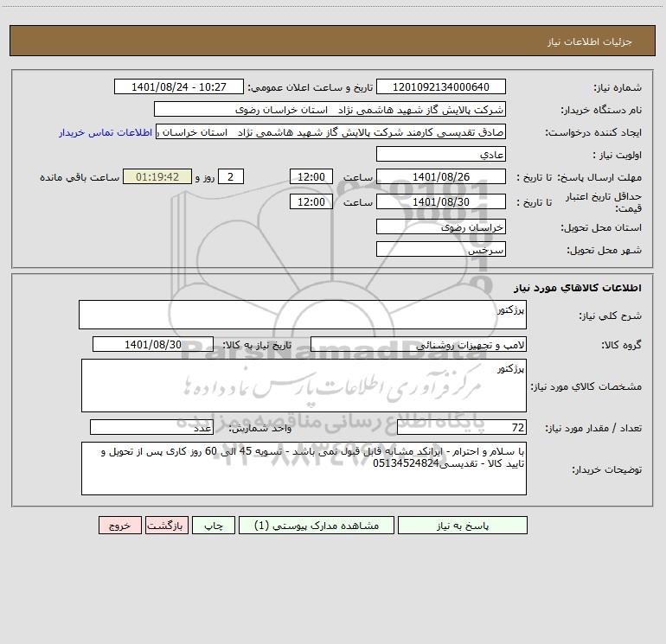Click the response deadline date 1401/08/26
Viewport: 666px width, 644px height.
click(x=441, y=176)
